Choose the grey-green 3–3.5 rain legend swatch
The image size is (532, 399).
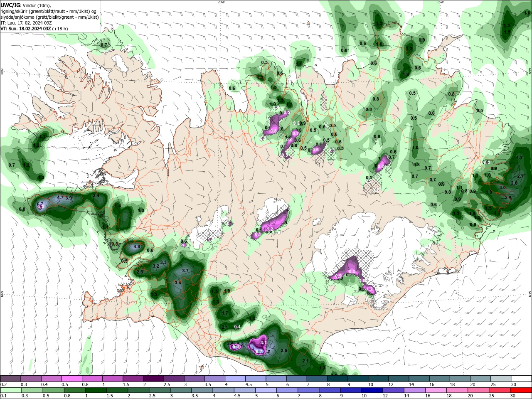click(181, 390)
